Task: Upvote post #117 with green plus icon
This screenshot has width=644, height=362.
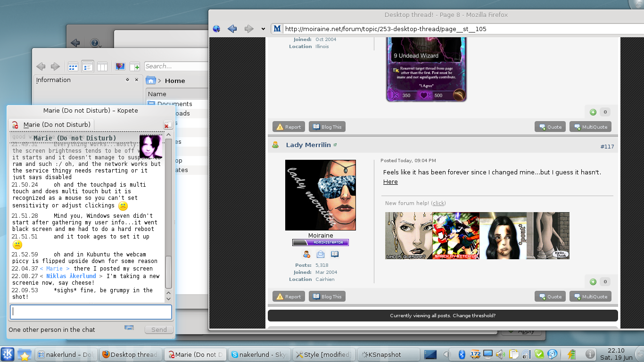Action: pos(593,282)
